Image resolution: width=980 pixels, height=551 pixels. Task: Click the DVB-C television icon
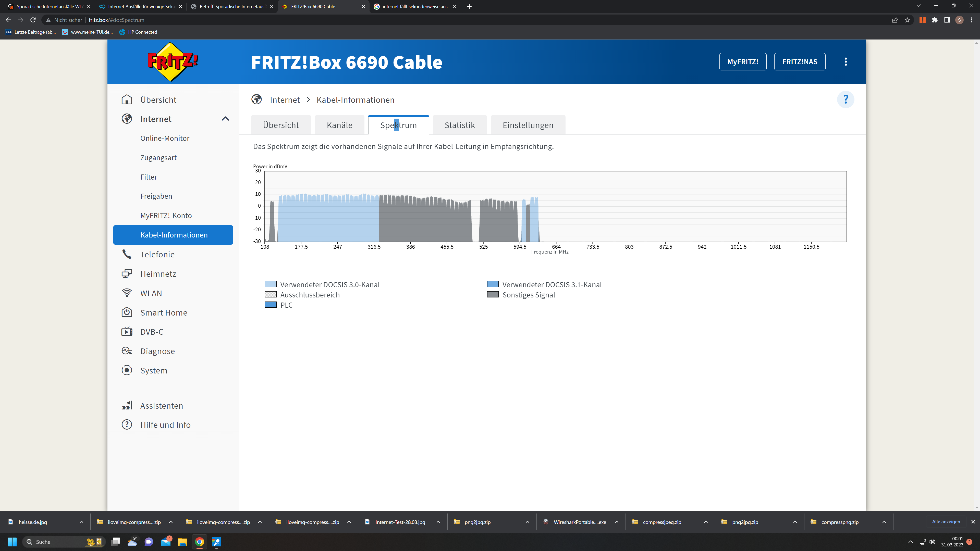pos(127,332)
